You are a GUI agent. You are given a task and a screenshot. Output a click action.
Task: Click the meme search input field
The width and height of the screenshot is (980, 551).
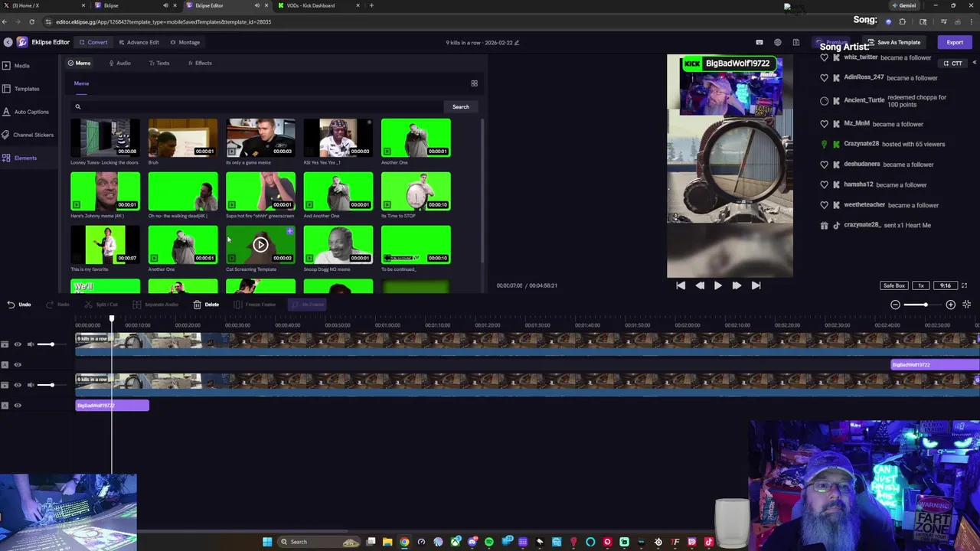256,106
